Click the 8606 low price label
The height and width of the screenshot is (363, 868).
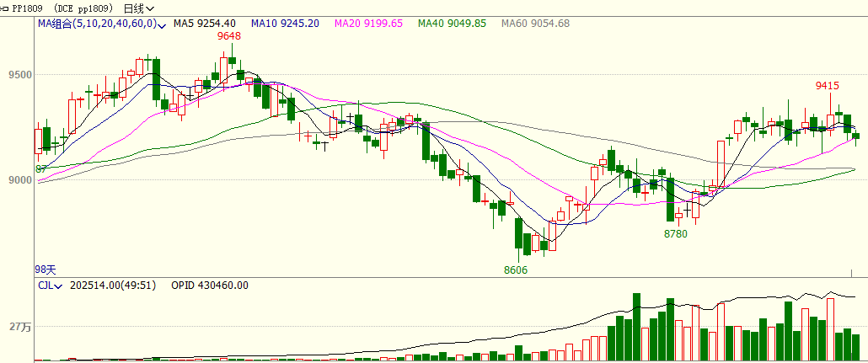click(x=516, y=270)
